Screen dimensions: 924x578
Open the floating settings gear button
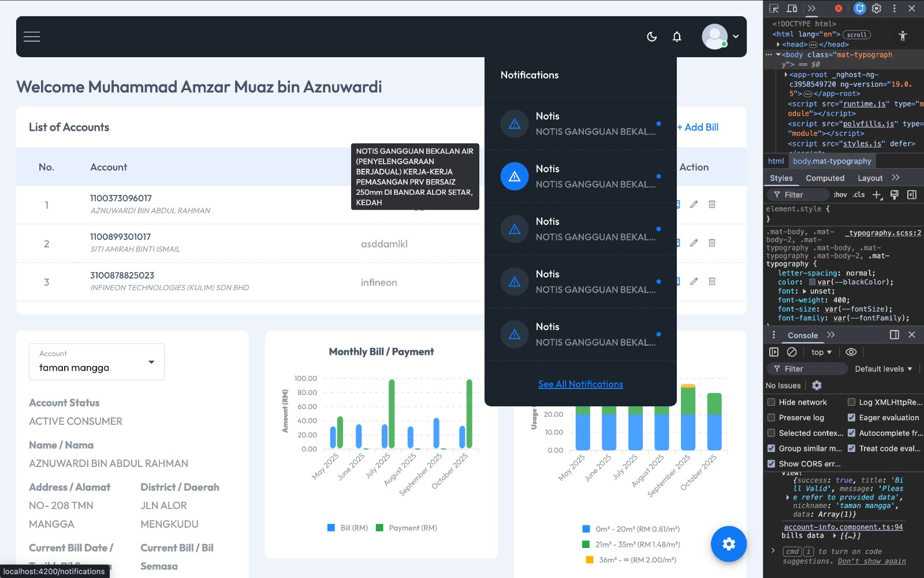coord(729,544)
